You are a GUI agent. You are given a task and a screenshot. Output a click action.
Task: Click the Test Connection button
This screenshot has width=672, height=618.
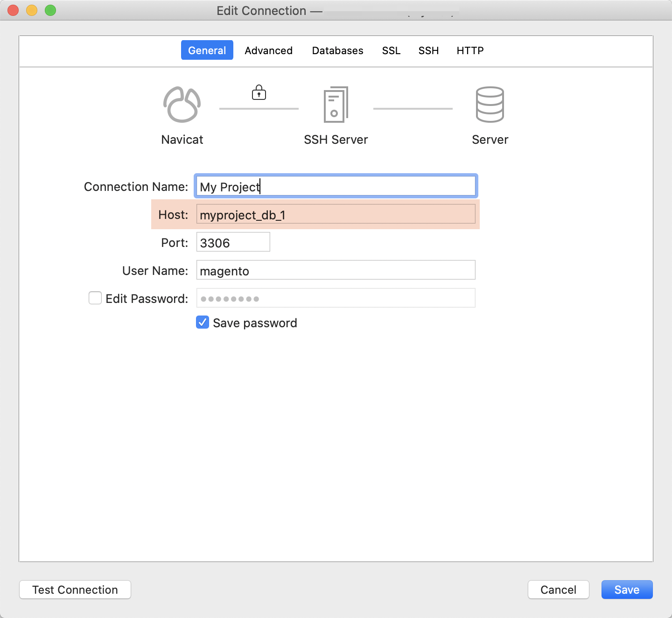[x=75, y=590]
